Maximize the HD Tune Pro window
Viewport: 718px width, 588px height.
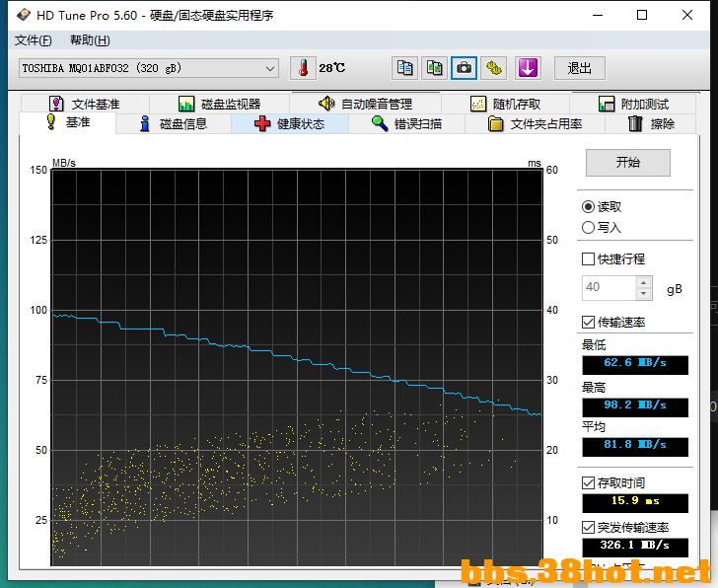pyautogui.click(x=642, y=15)
